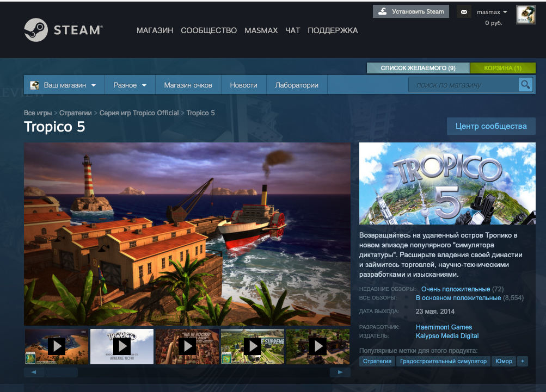Expand the Разное dropdown

pyautogui.click(x=130, y=85)
